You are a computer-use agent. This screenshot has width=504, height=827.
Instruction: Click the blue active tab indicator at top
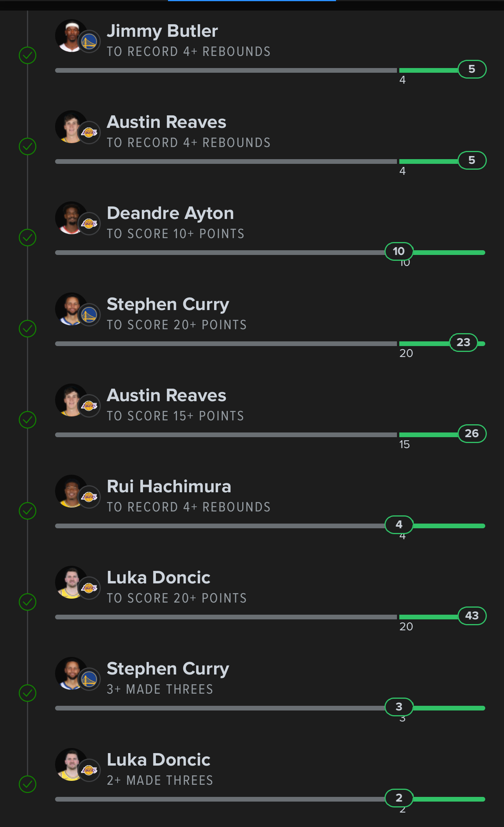tap(252, 1)
